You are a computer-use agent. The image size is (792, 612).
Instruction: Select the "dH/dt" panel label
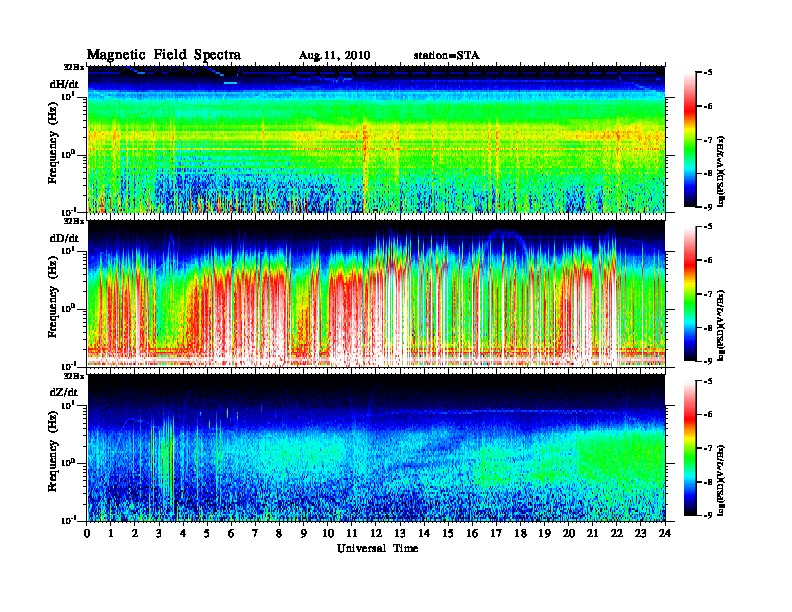[x=64, y=84]
